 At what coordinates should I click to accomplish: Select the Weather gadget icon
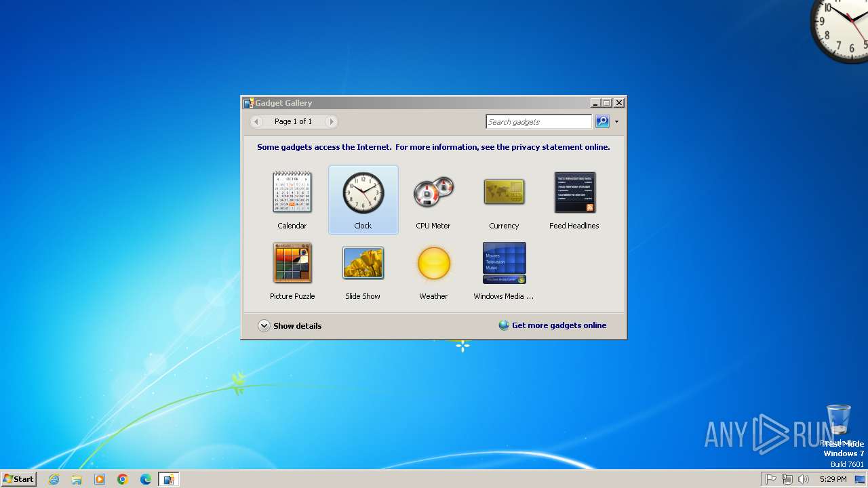click(x=433, y=263)
